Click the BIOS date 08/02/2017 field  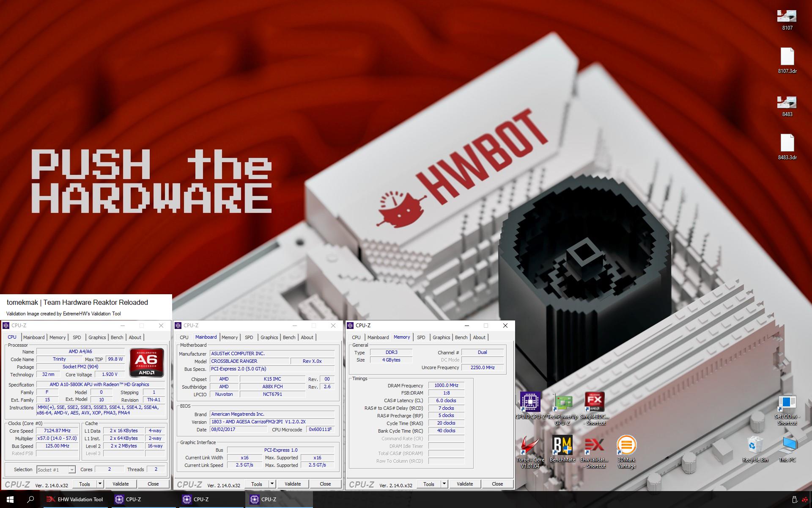point(239,429)
